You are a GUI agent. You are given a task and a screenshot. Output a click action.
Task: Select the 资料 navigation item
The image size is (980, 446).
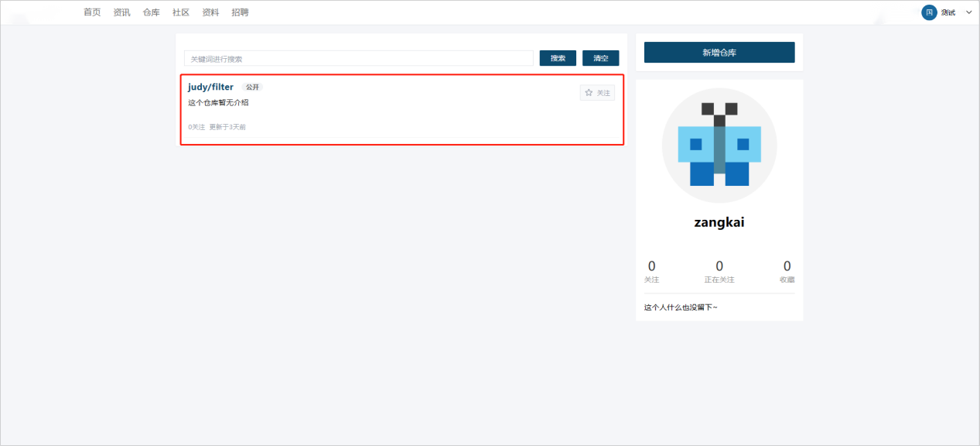coord(210,12)
